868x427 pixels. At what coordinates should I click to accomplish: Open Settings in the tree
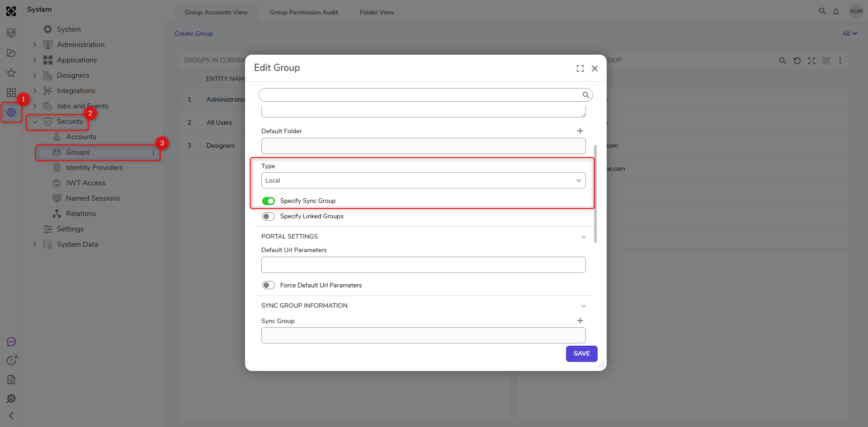click(x=70, y=229)
